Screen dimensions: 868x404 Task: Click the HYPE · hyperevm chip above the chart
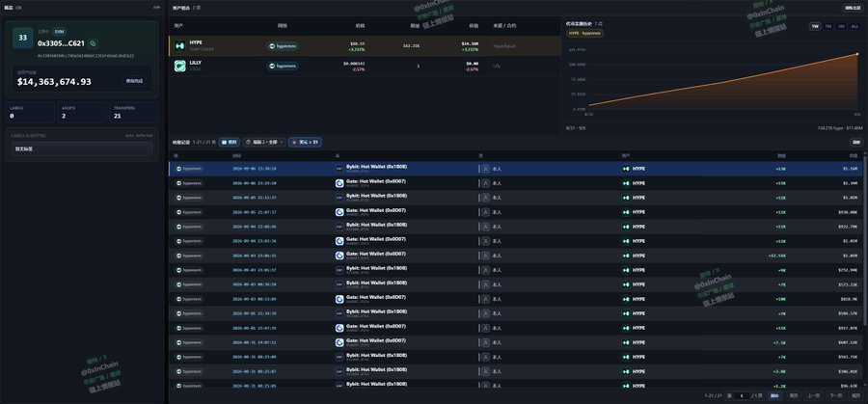[584, 33]
